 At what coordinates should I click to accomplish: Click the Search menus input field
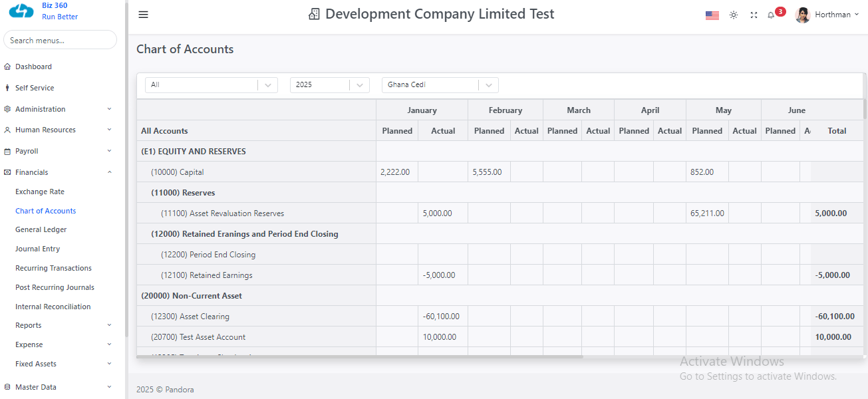point(60,40)
